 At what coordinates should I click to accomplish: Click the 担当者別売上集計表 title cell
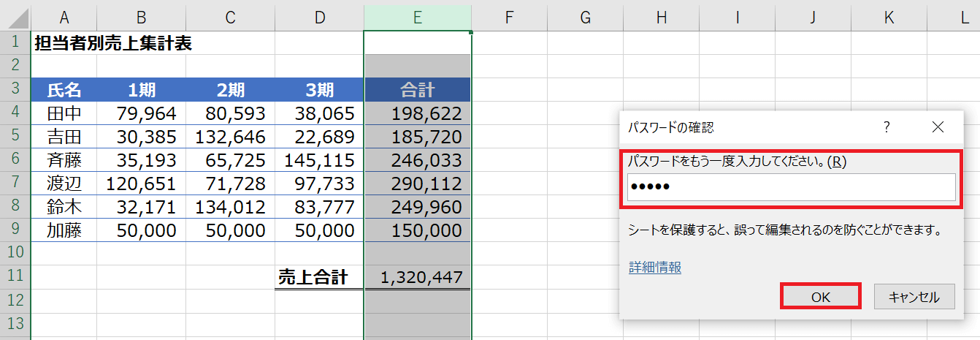pos(113,44)
